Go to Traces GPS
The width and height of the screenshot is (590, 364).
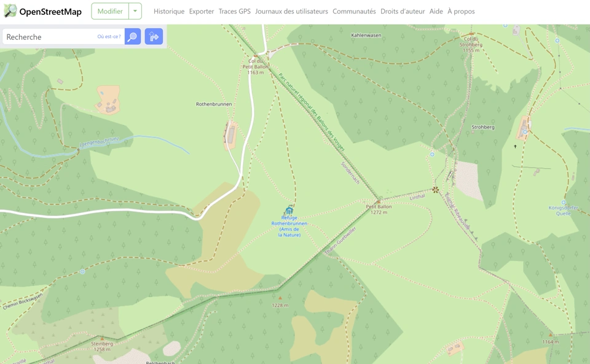pyautogui.click(x=234, y=11)
